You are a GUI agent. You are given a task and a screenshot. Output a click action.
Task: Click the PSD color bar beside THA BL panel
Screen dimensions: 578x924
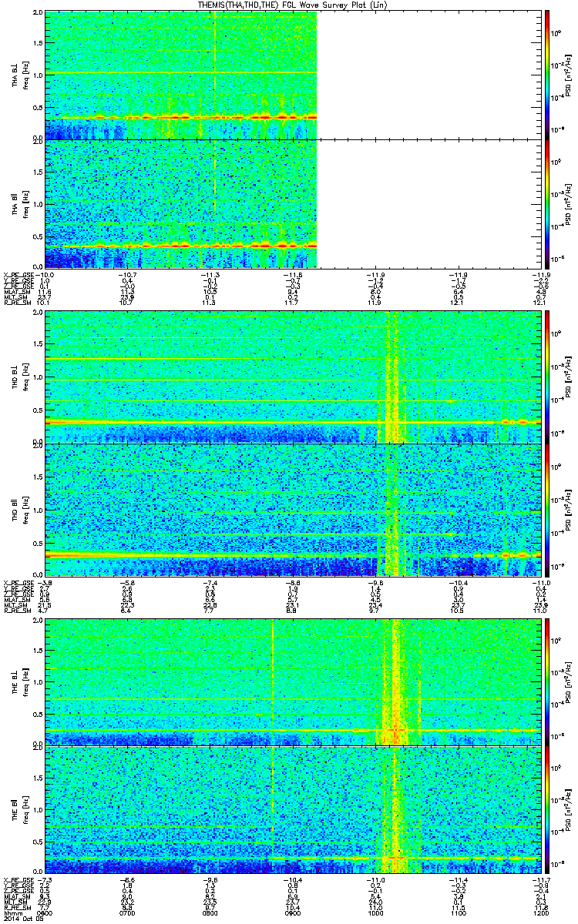[546, 75]
